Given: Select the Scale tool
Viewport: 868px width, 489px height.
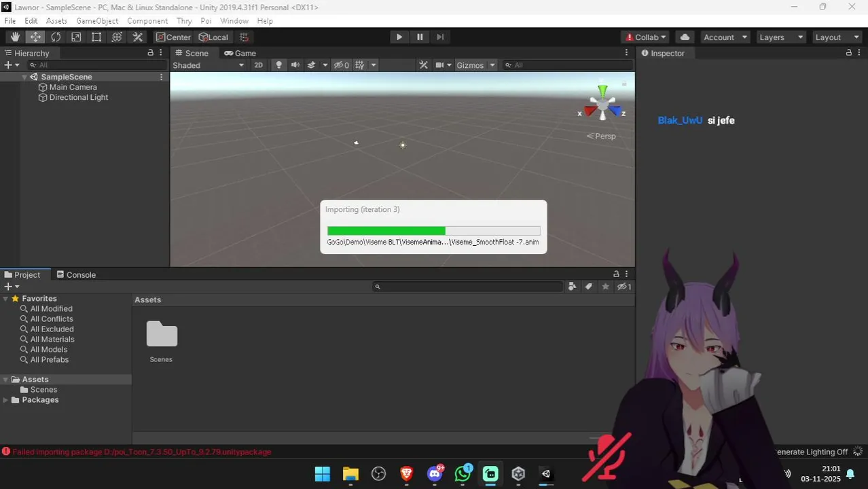Looking at the screenshot, I should 76,37.
